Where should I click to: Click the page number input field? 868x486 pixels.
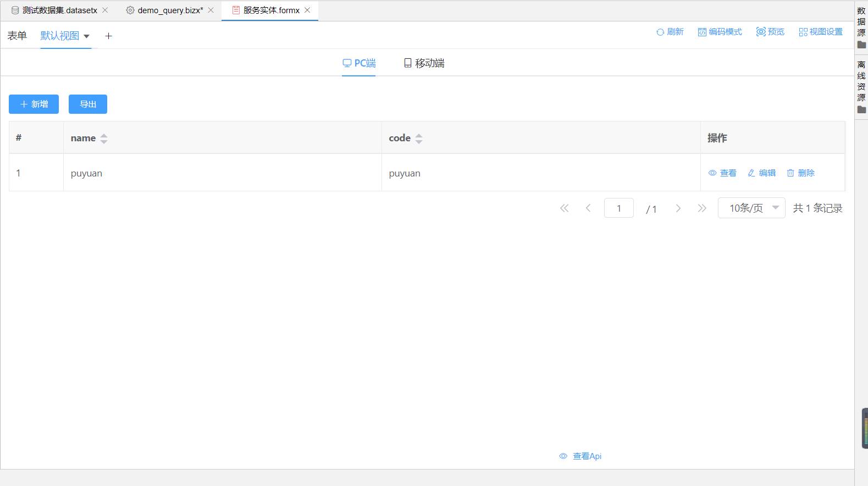tap(618, 208)
